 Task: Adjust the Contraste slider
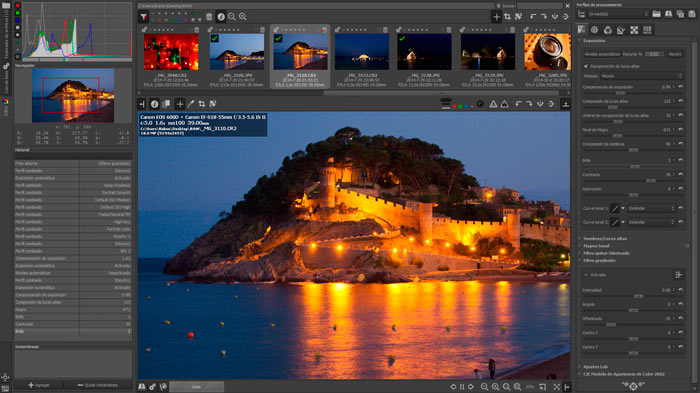[x=633, y=180]
